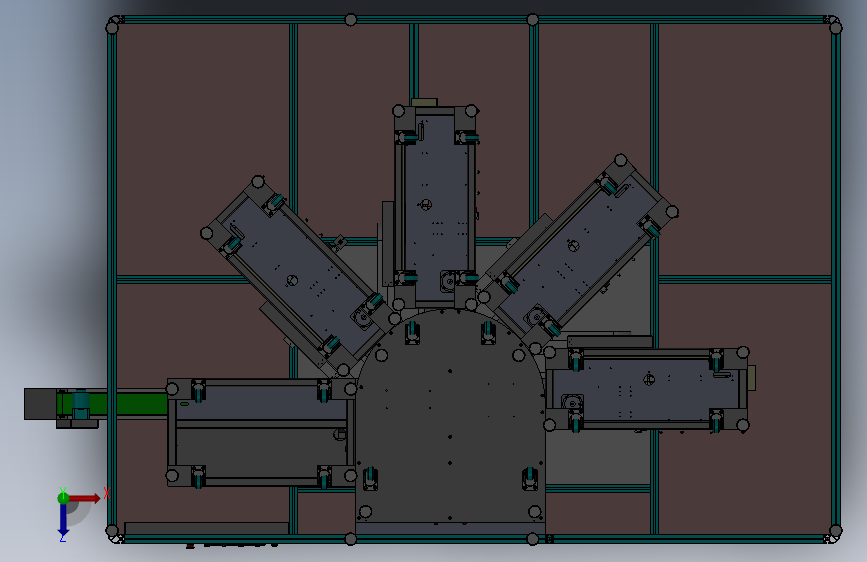
Task: Click the red X axis arrow of the triad
Action: coord(84,498)
